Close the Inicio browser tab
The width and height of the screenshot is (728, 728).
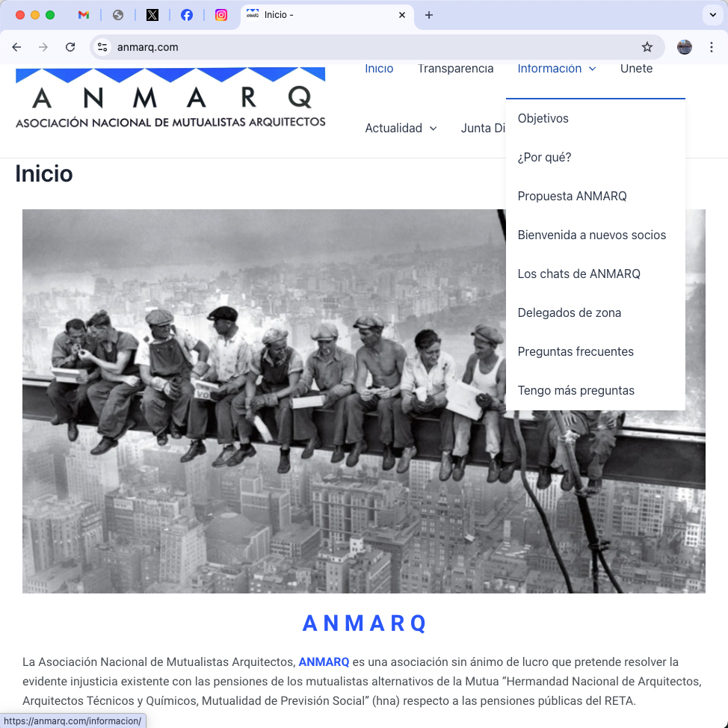(x=402, y=15)
